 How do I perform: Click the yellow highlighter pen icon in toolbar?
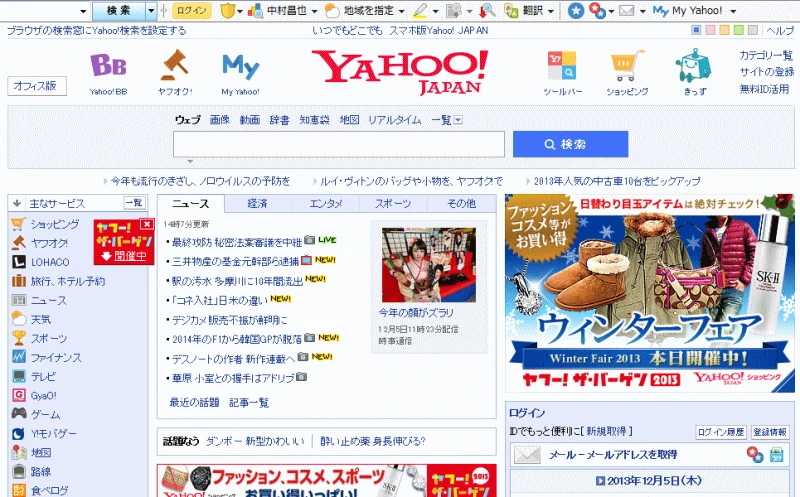[420, 11]
